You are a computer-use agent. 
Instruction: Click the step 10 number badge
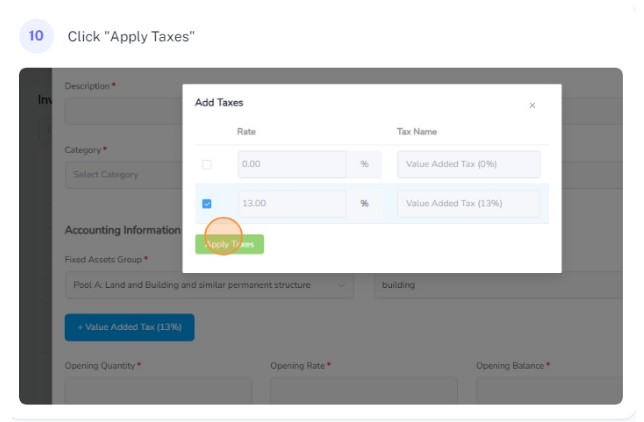pyautogui.click(x=36, y=36)
